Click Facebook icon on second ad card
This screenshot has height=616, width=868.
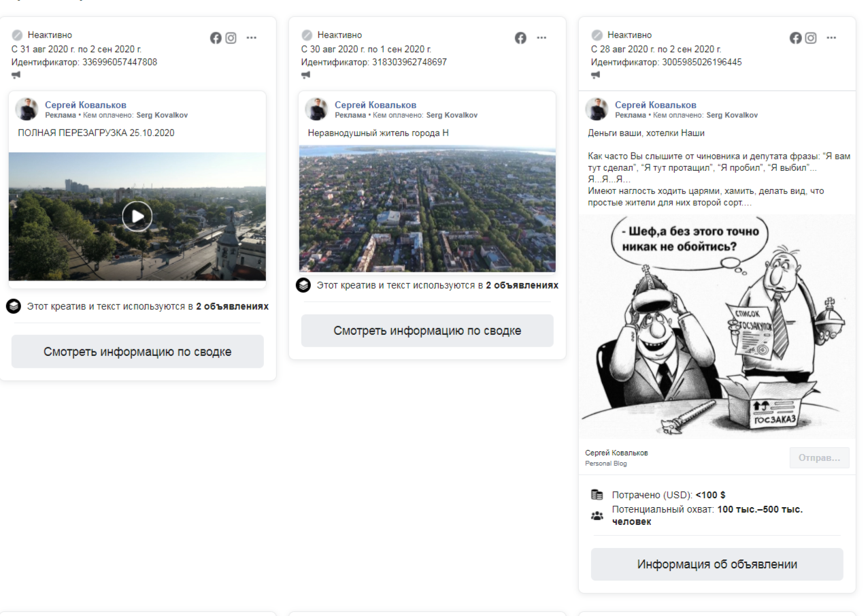pyautogui.click(x=520, y=38)
